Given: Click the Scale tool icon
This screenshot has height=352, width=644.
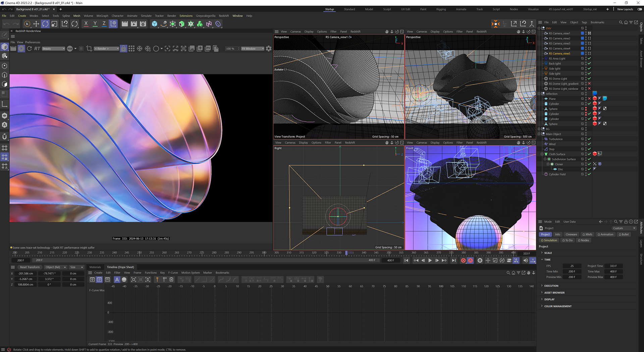Looking at the screenshot, I should 54,24.
